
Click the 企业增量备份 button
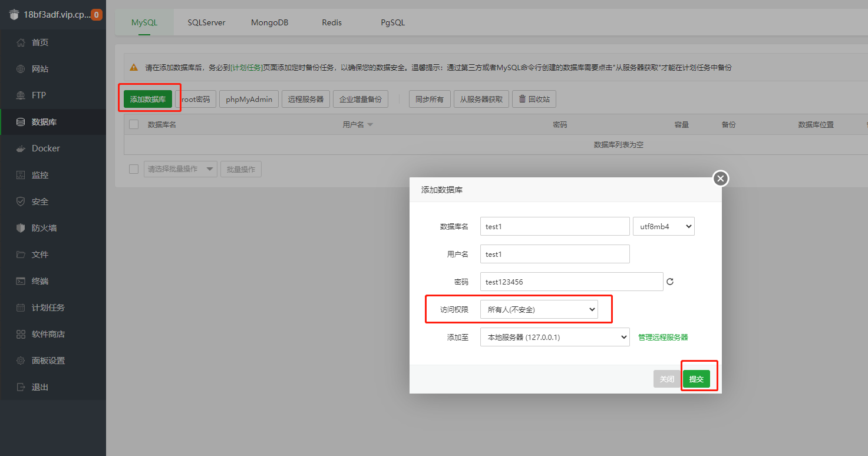361,99
